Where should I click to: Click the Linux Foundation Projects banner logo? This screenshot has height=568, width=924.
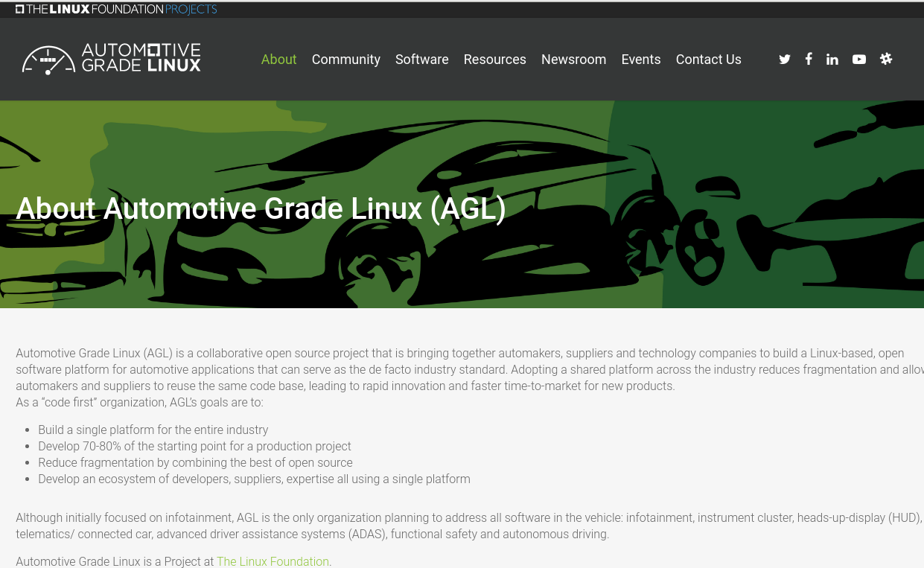116,10
